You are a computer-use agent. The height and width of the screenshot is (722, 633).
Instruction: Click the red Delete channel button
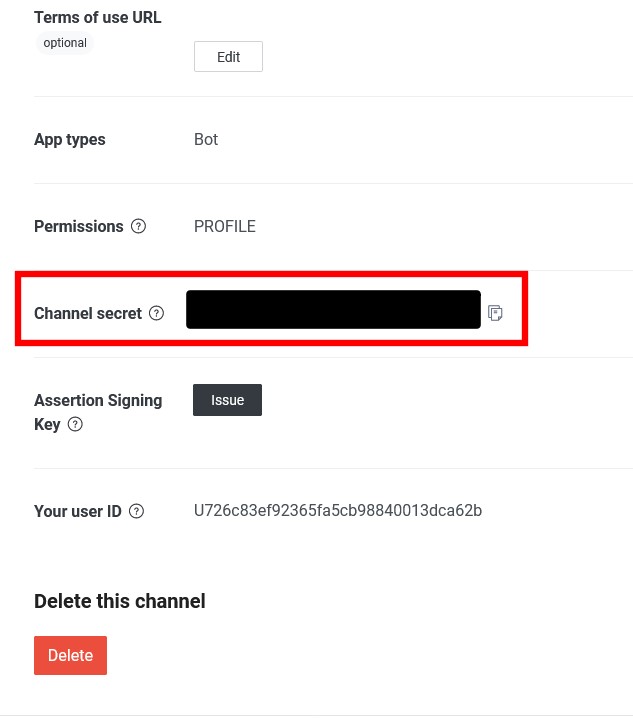point(70,655)
